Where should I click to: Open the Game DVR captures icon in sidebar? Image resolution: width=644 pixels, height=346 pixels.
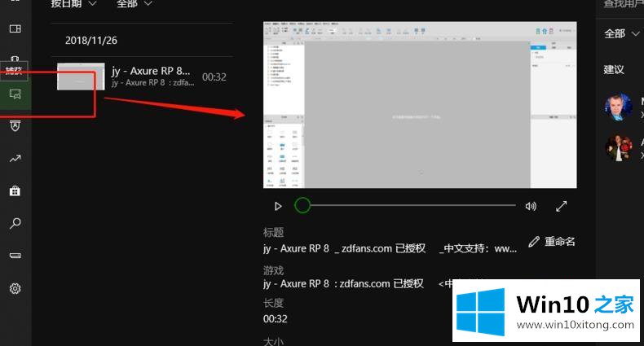(x=15, y=94)
